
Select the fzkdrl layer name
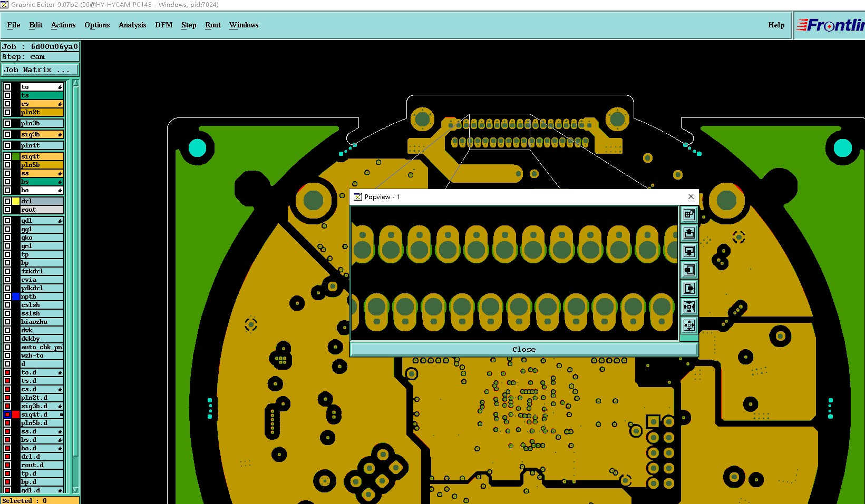coord(42,271)
